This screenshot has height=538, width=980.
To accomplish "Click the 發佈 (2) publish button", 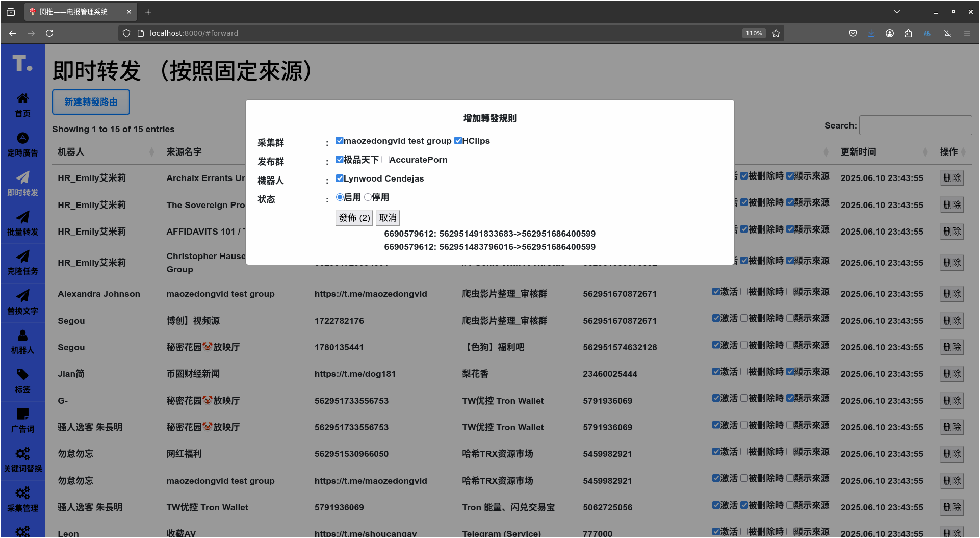I will (354, 218).
